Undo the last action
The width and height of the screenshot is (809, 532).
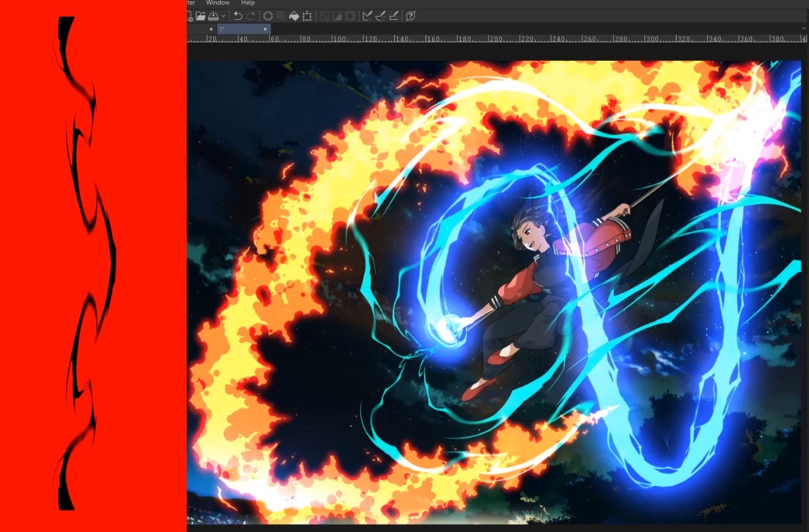[x=238, y=16]
